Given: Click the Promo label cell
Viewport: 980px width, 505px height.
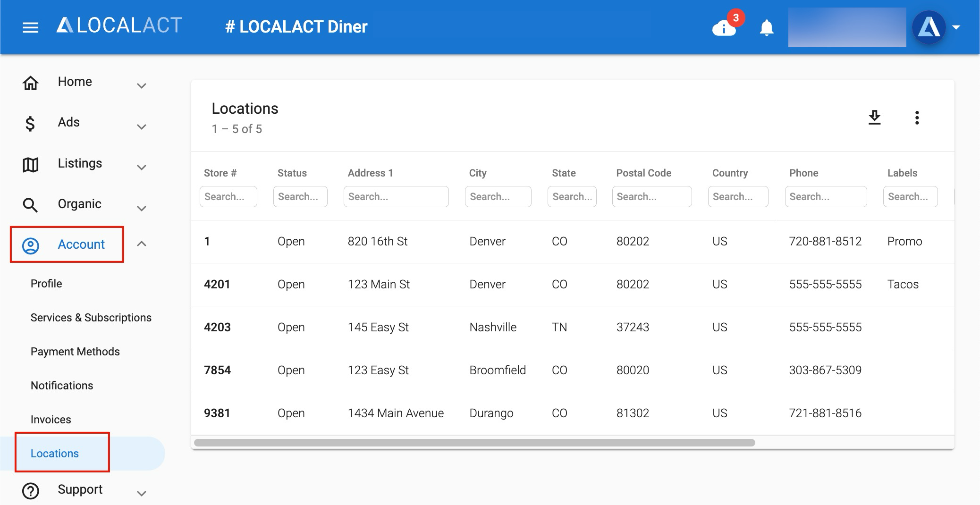Looking at the screenshot, I should tap(905, 242).
